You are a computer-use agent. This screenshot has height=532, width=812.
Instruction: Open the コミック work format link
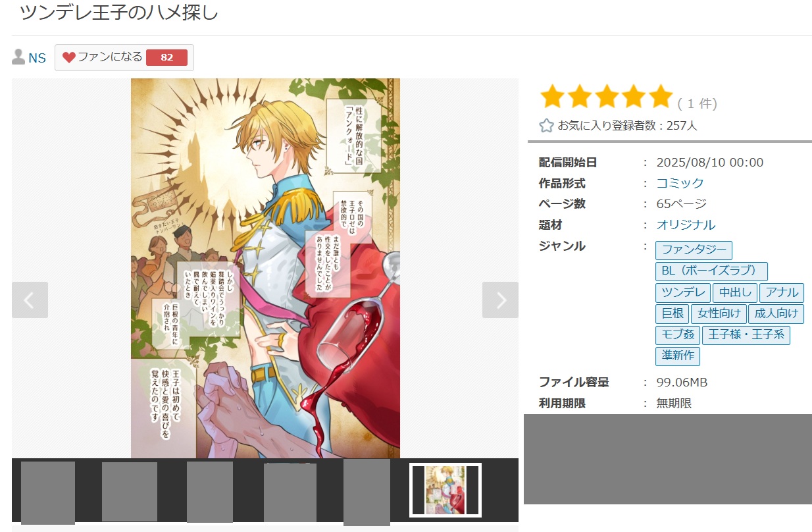(680, 183)
